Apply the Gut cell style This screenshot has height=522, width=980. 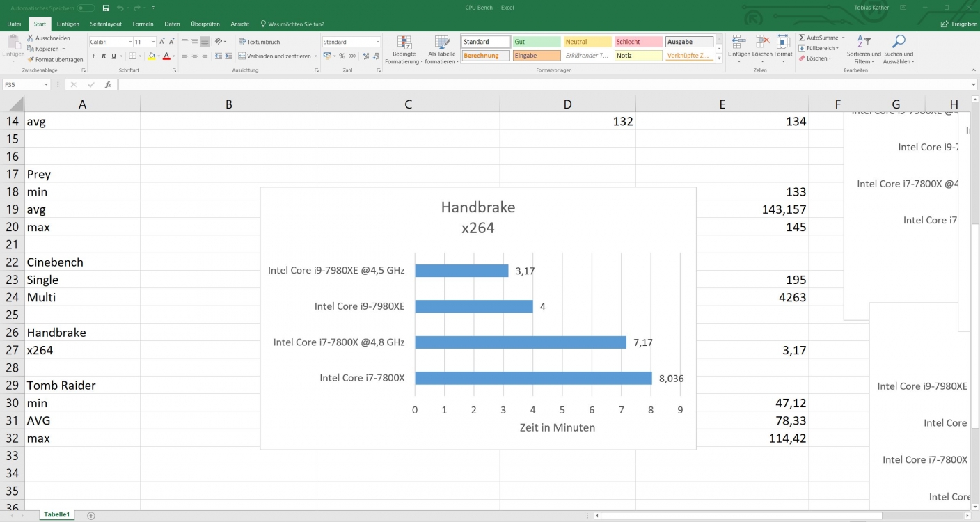click(x=537, y=42)
